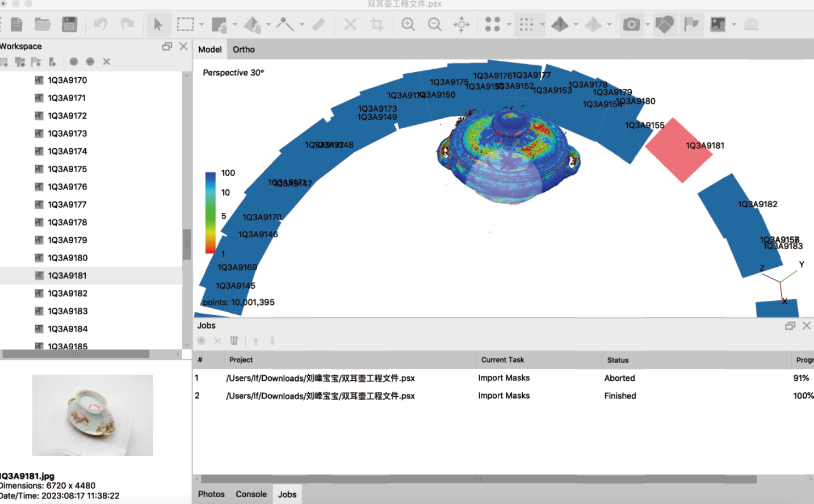Click the Status column header in Jobs
Screen dimensions: 814x504
tap(618, 360)
